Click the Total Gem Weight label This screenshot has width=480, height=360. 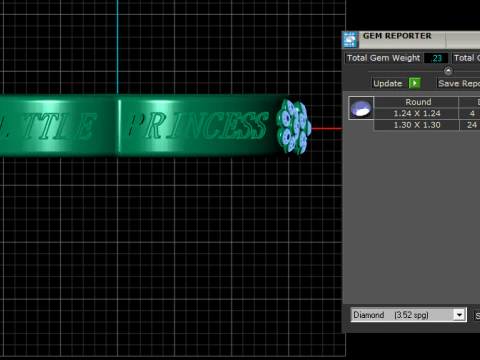tap(383, 58)
